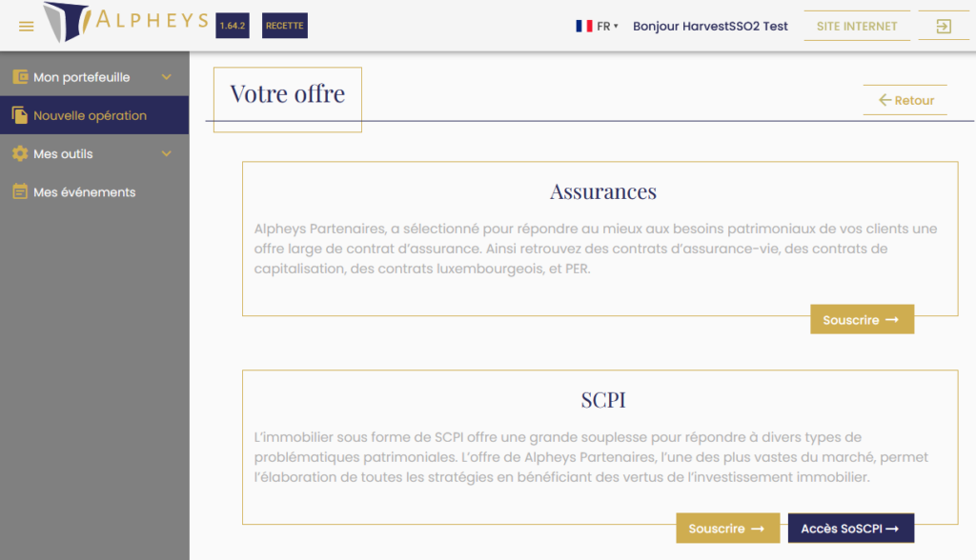Click Souscrire under Assurances
Viewport: 976px width, 560px height.
[x=862, y=320]
